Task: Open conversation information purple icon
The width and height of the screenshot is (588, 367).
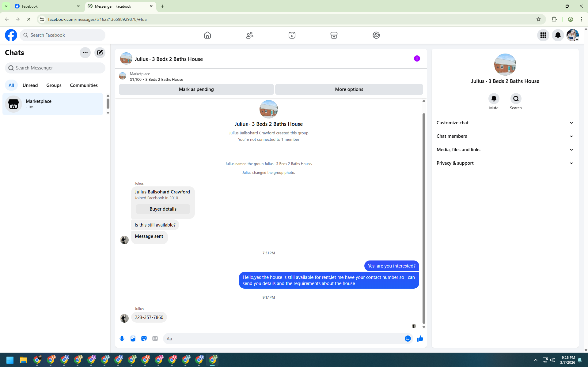Action: pyautogui.click(x=417, y=58)
